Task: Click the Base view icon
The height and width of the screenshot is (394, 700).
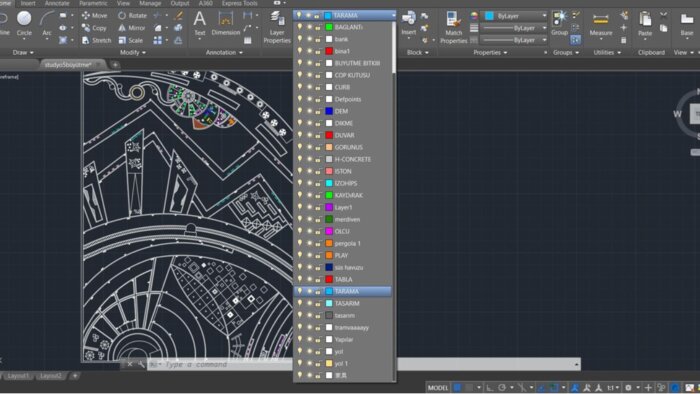Action: (x=687, y=23)
